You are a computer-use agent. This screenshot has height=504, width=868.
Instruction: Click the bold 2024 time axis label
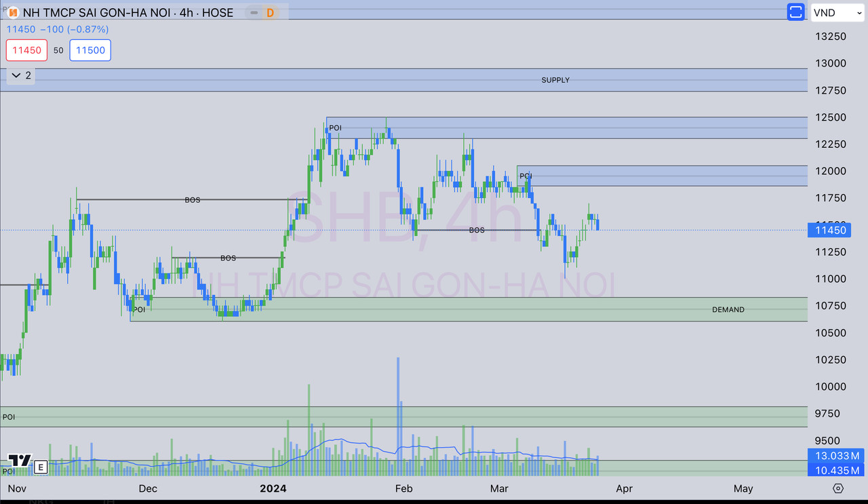click(x=273, y=488)
